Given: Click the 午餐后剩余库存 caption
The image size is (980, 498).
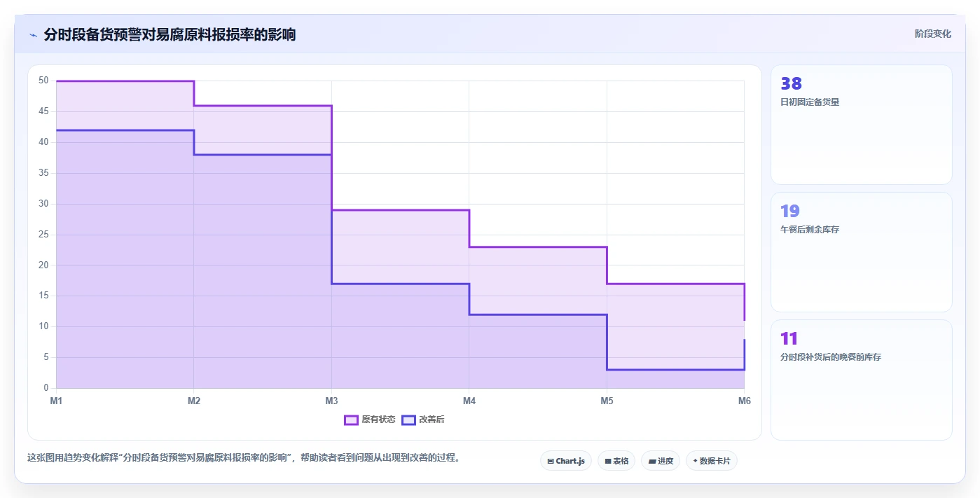Looking at the screenshot, I should 810,230.
